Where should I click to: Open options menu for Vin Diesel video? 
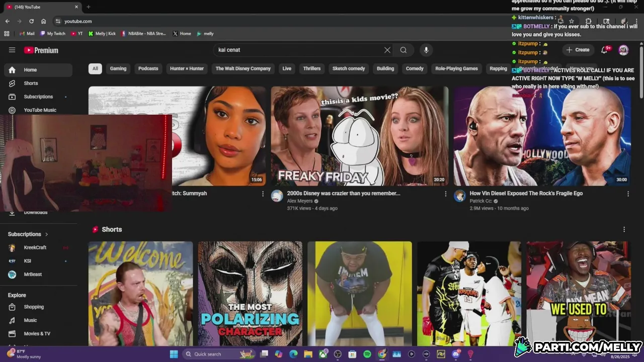pos(628,194)
